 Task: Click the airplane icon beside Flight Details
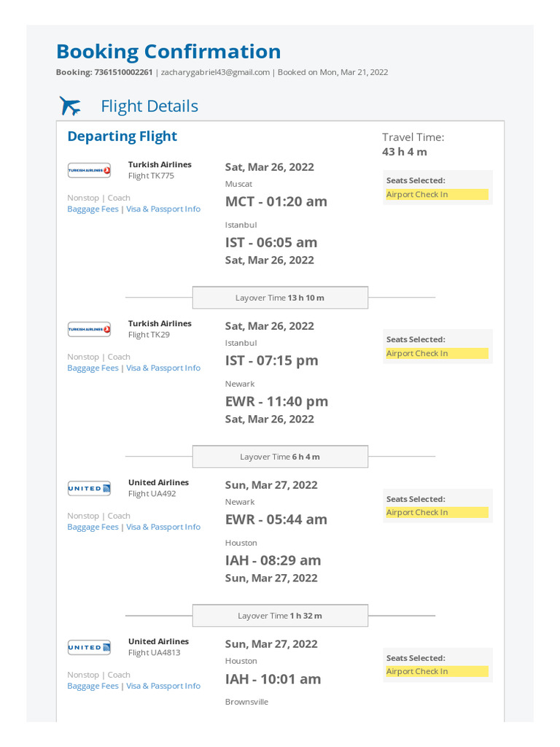tap(71, 107)
